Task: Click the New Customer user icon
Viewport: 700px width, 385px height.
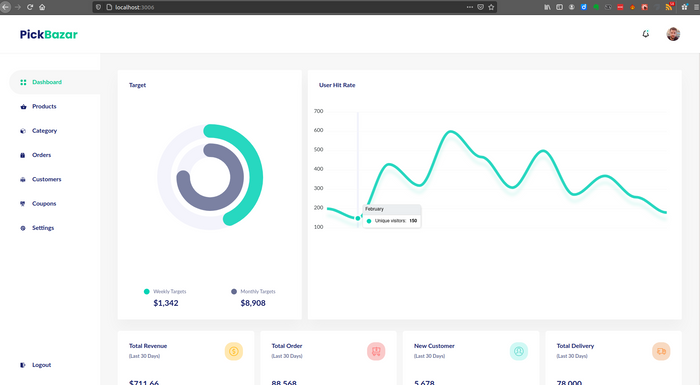Action: [519, 352]
